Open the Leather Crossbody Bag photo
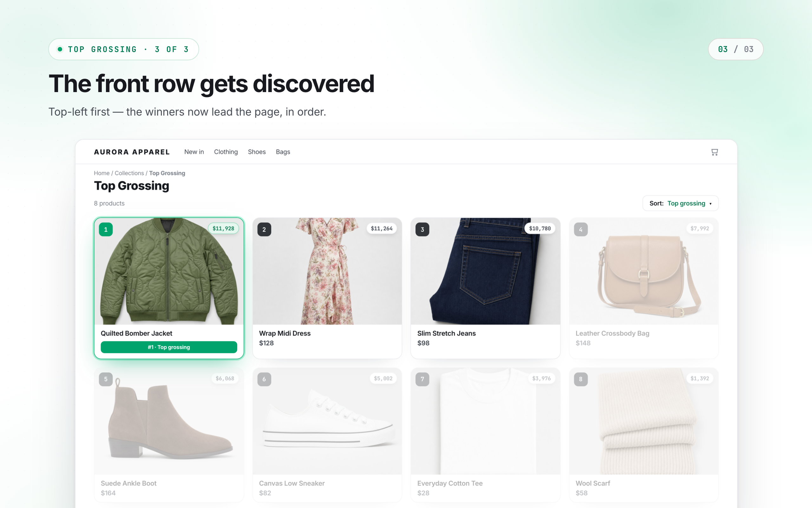Viewport: 812px width, 508px height. [x=644, y=271]
